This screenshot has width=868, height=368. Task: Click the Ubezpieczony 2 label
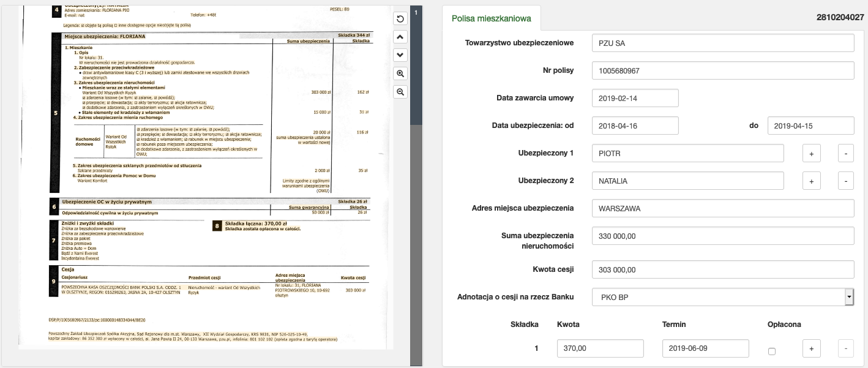[545, 181]
